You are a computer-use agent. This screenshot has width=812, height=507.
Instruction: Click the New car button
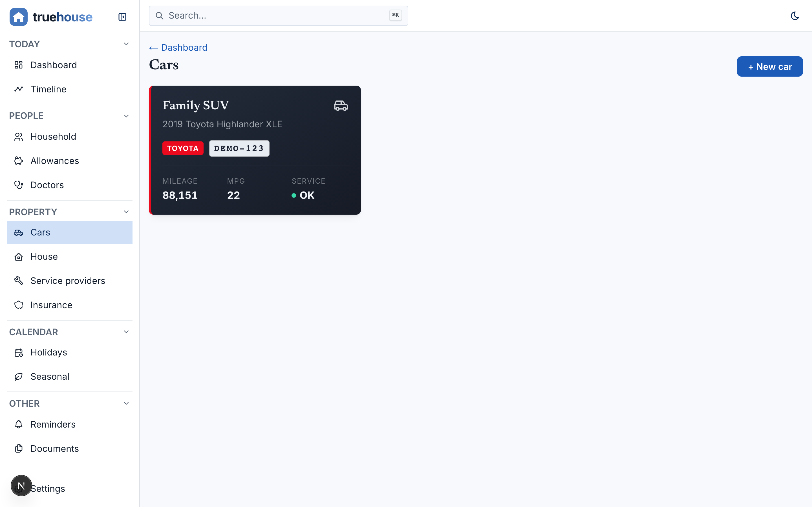pyautogui.click(x=769, y=66)
